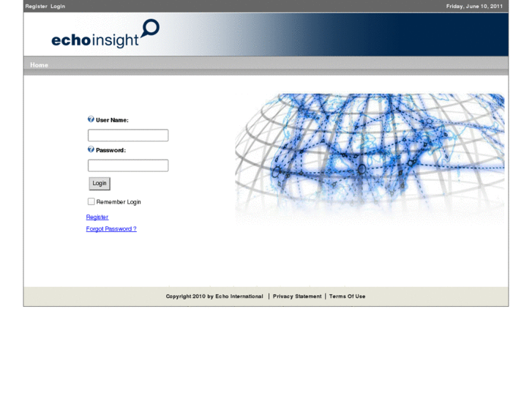Viewport: 532px width, 399px height.
Task: Click Register in the top bar
Action: [36, 7]
